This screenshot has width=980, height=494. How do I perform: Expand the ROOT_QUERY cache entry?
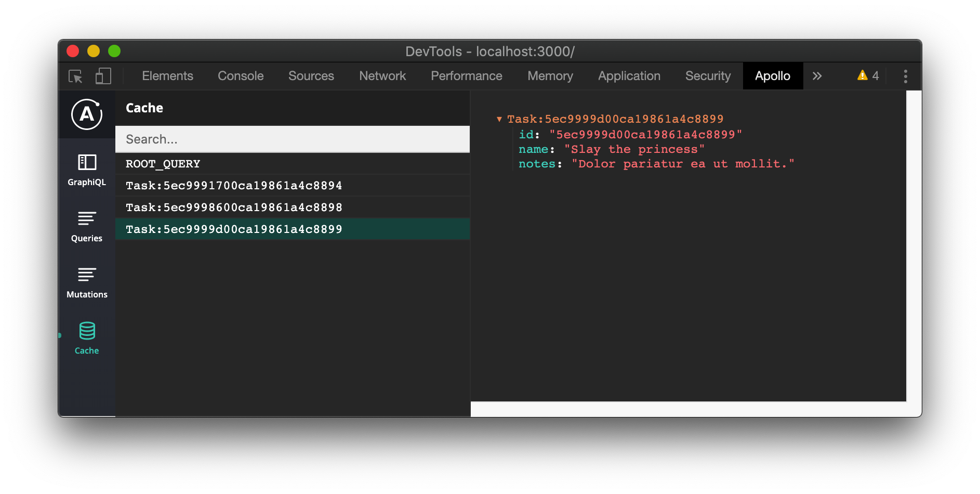point(163,163)
